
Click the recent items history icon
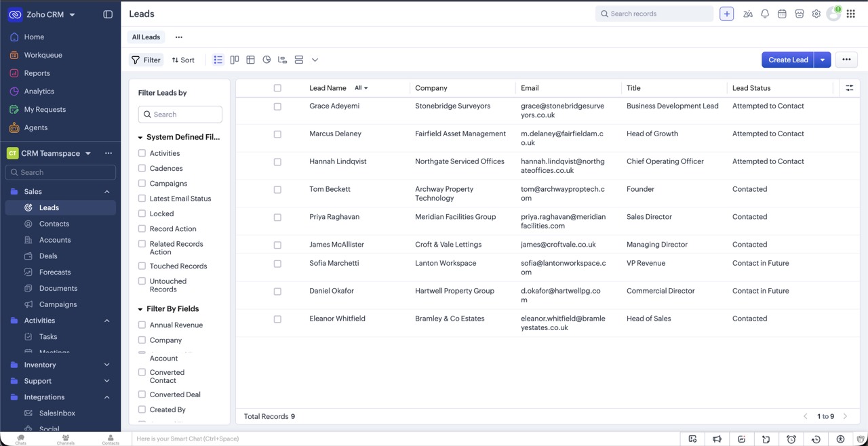point(816,439)
